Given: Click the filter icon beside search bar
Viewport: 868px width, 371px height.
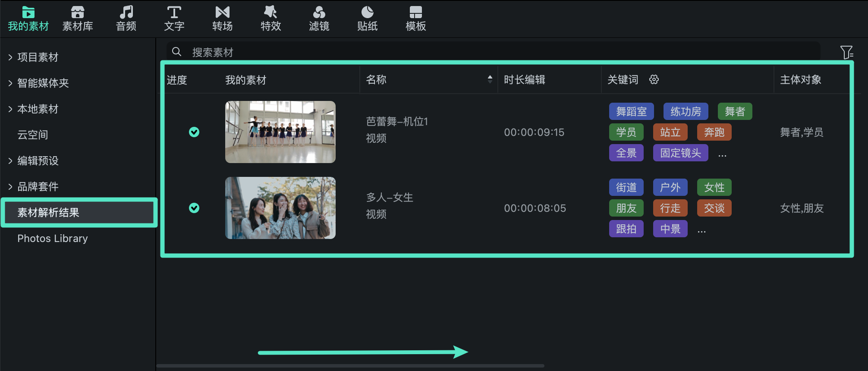Looking at the screenshot, I should pyautogui.click(x=846, y=52).
